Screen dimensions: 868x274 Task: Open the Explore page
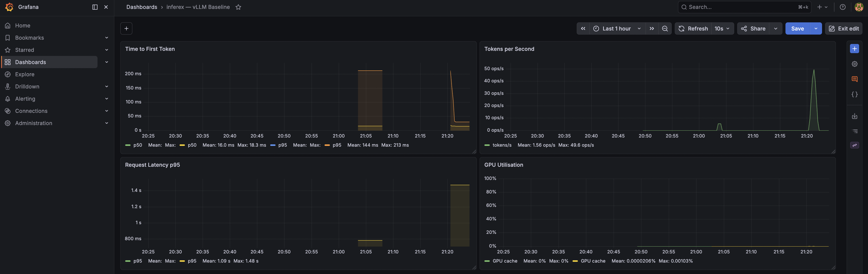pos(25,74)
